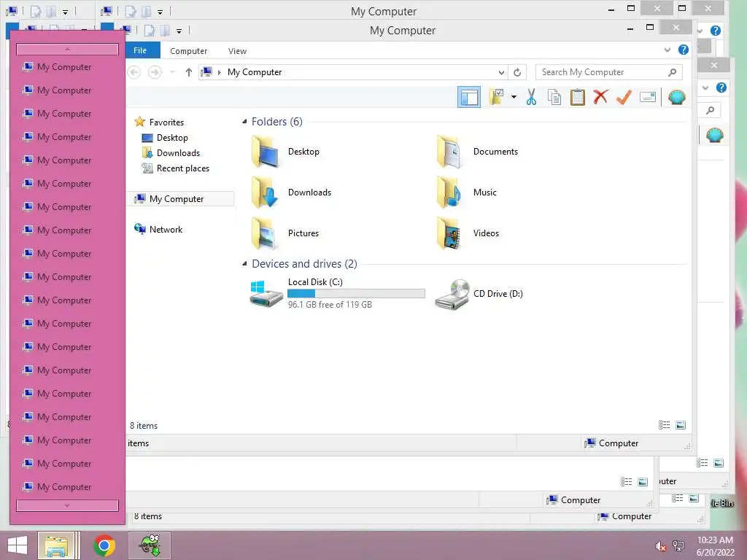Click the front window's Properties quick access icon

[149, 31]
